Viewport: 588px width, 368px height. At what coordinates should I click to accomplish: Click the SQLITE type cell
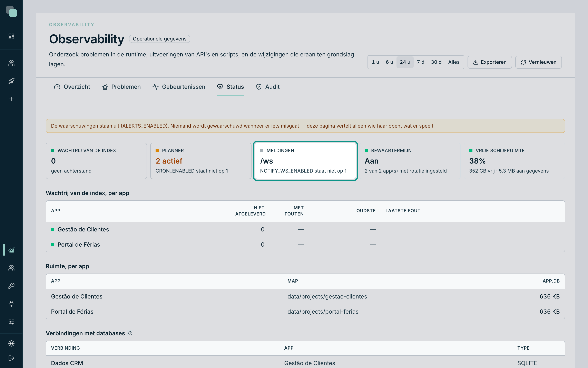pos(527,363)
